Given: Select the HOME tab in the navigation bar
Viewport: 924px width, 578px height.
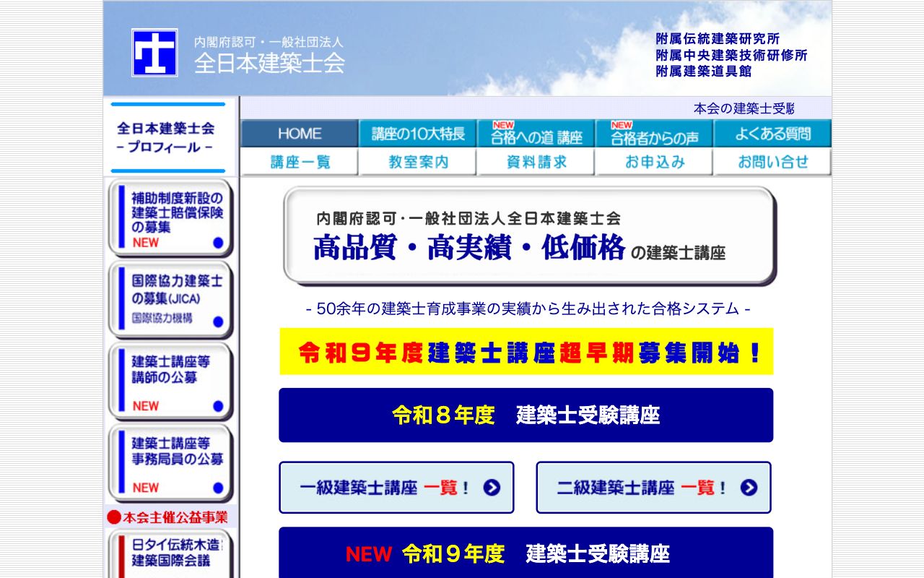Looking at the screenshot, I should (300, 134).
